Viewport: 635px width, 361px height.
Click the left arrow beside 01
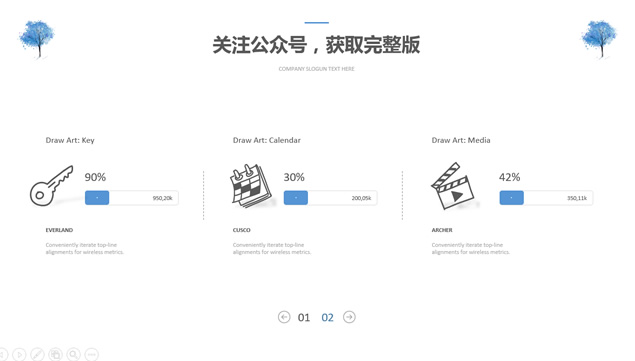[284, 317]
